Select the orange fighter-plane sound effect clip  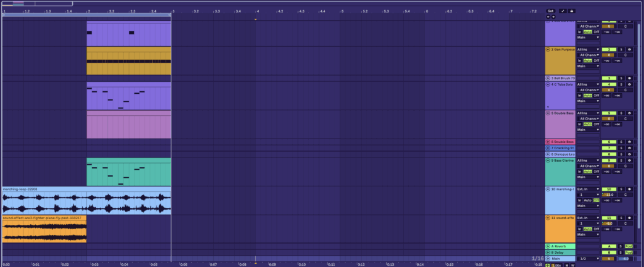[x=44, y=231]
